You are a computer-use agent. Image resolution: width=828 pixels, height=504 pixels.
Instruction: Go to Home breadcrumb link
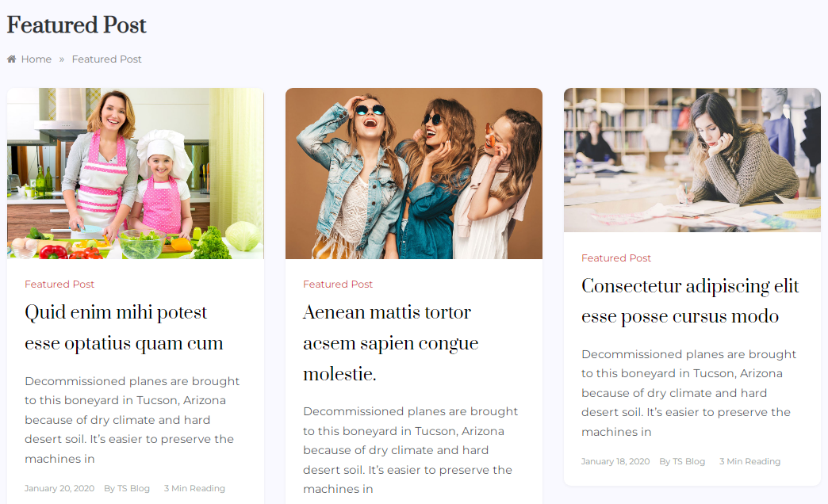pos(36,59)
